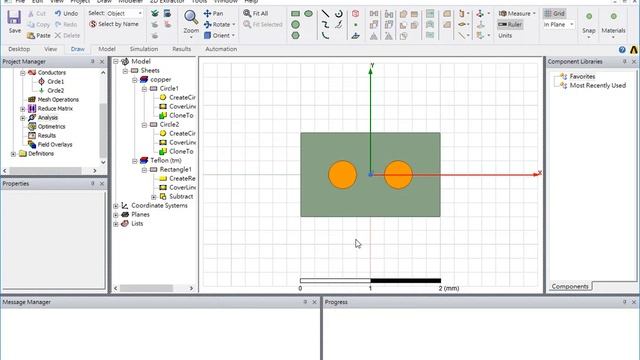Screen dimensions: 640x360
Task: Switch to the Simulation ribbon tab
Action: pyautogui.click(x=144, y=49)
